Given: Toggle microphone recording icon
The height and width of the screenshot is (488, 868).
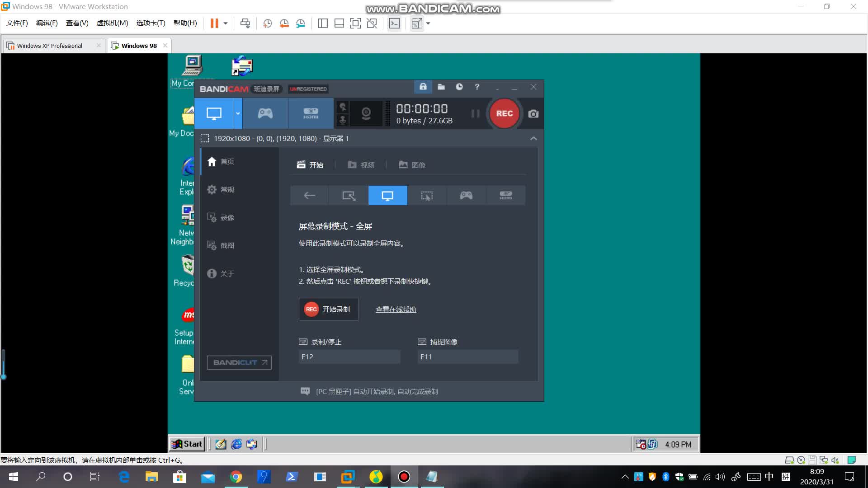Looking at the screenshot, I should tap(343, 120).
